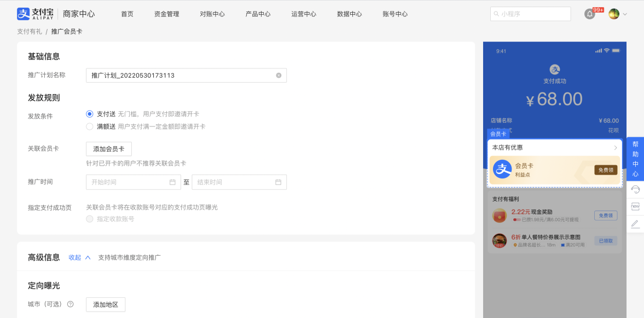Click the 开始时间 date field

134,182
